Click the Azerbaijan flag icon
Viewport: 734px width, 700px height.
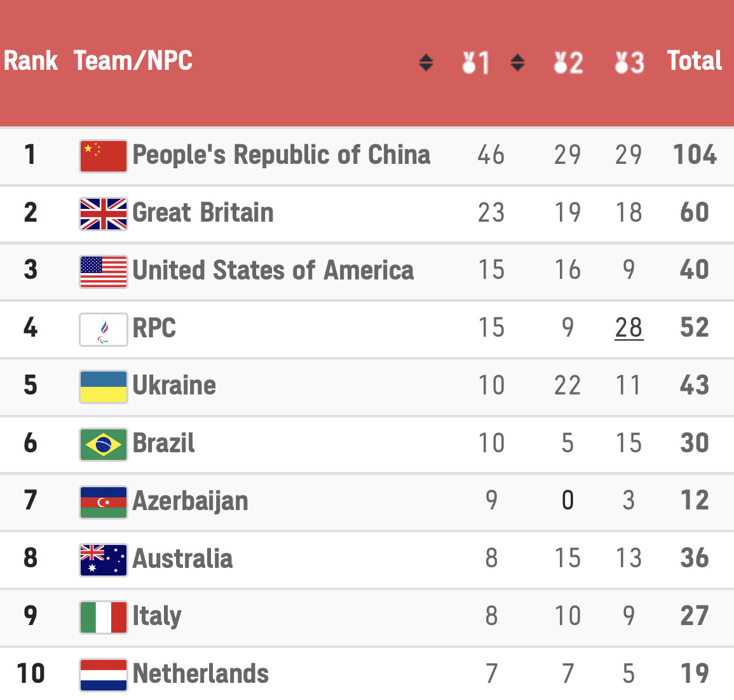coord(104,502)
